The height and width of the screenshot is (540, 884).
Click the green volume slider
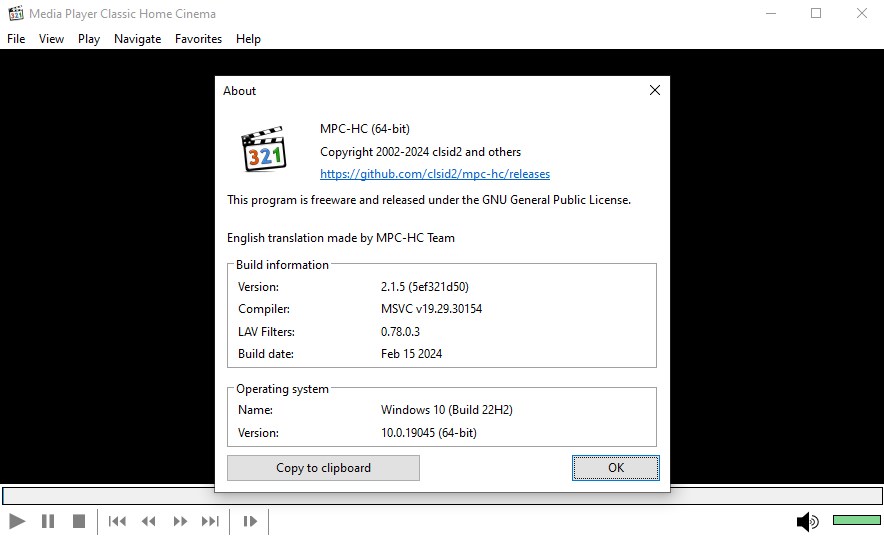point(856,520)
